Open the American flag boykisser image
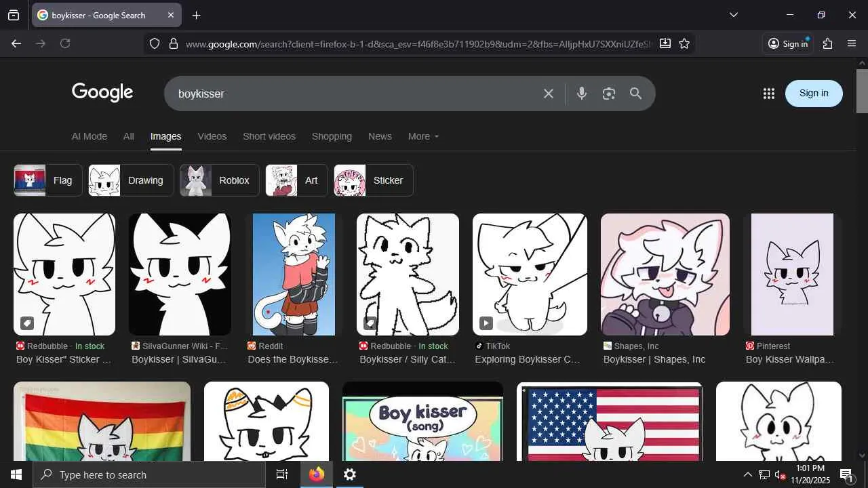Viewport: 868px width, 488px height. point(610,421)
